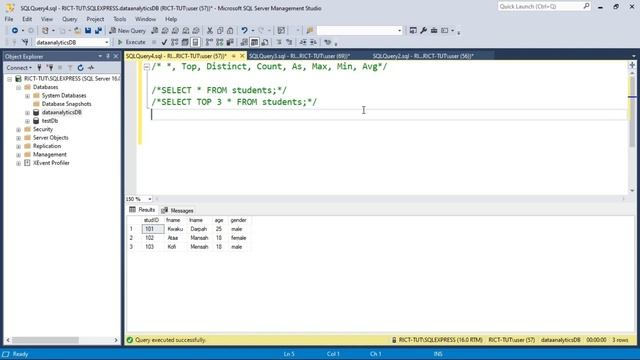Click the Activity Monitor icon in Object Explorer toolbar
The height and width of the screenshot is (360, 640).
(x=91, y=68)
